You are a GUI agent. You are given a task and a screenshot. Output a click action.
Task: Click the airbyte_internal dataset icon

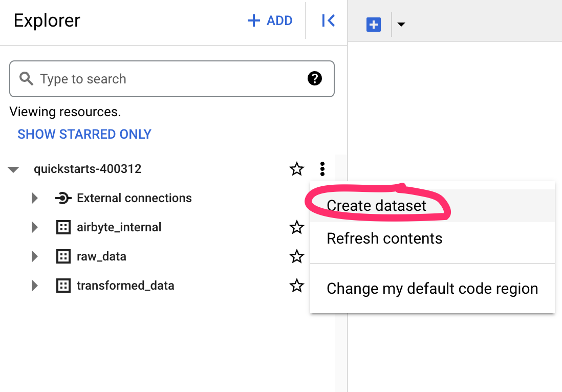point(63,227)
